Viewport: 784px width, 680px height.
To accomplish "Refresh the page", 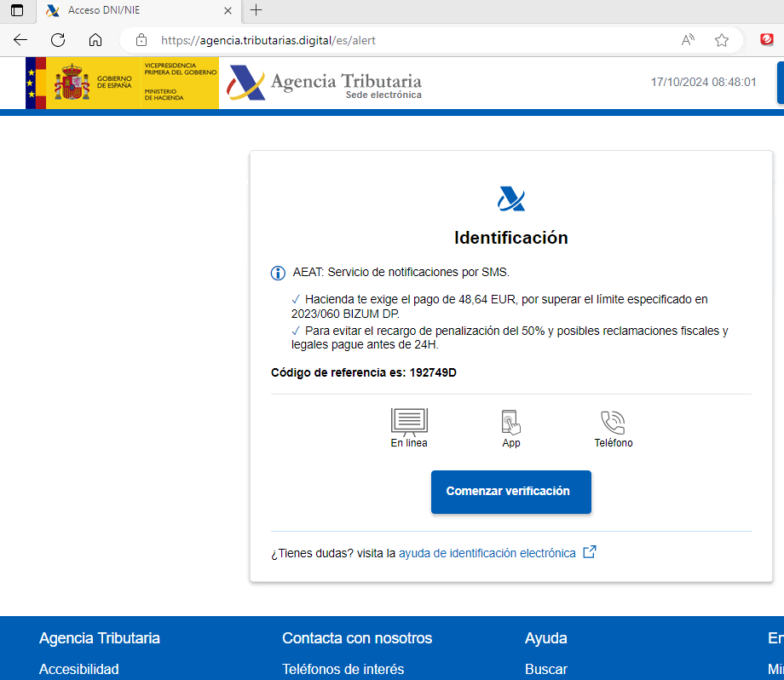I will (58, 40).
